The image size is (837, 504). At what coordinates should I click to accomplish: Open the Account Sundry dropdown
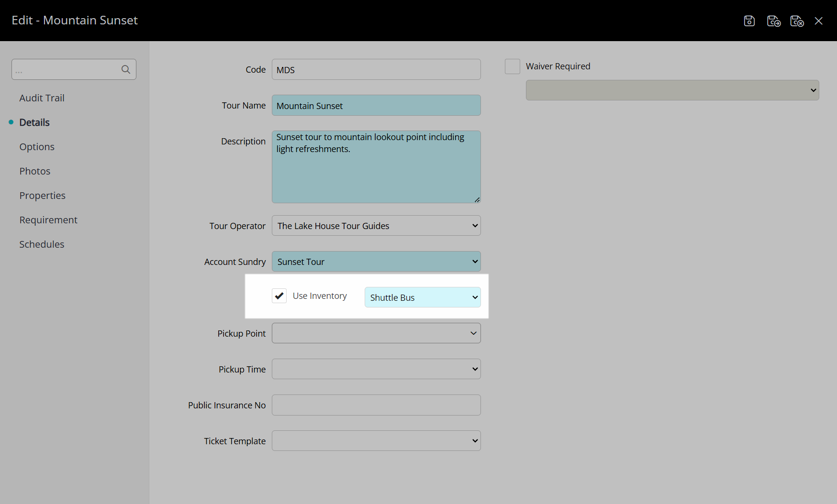click(376, 261)
